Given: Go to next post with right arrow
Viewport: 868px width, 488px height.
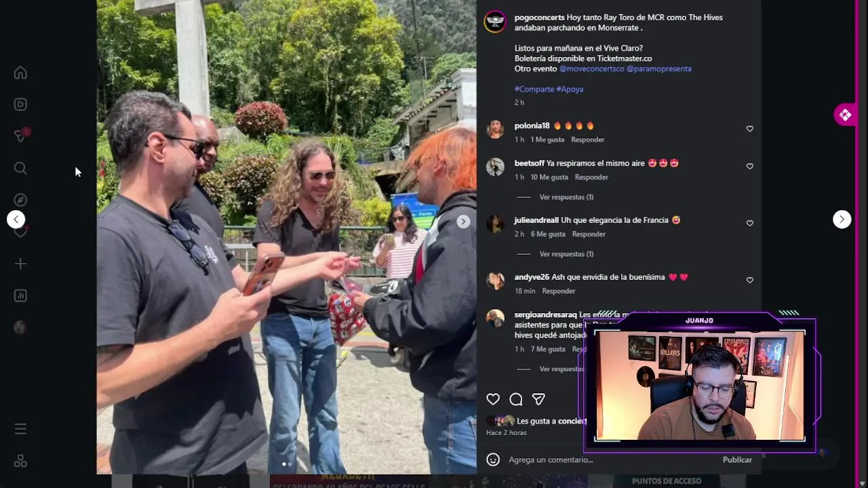Looking at the screenshot, I should (842, 219).
